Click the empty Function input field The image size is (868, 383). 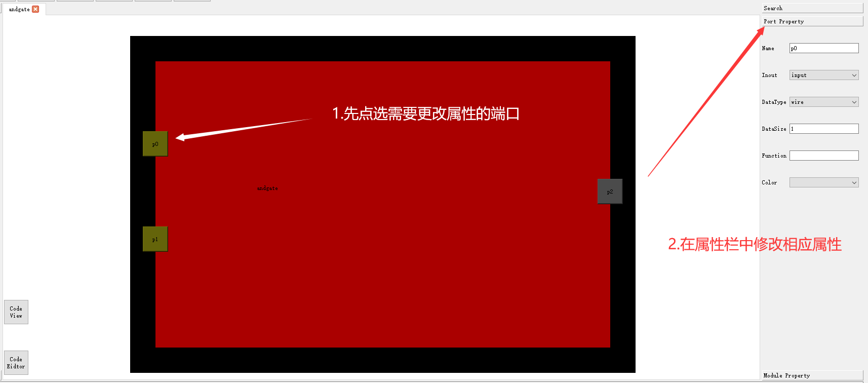[x=824, y=156]
